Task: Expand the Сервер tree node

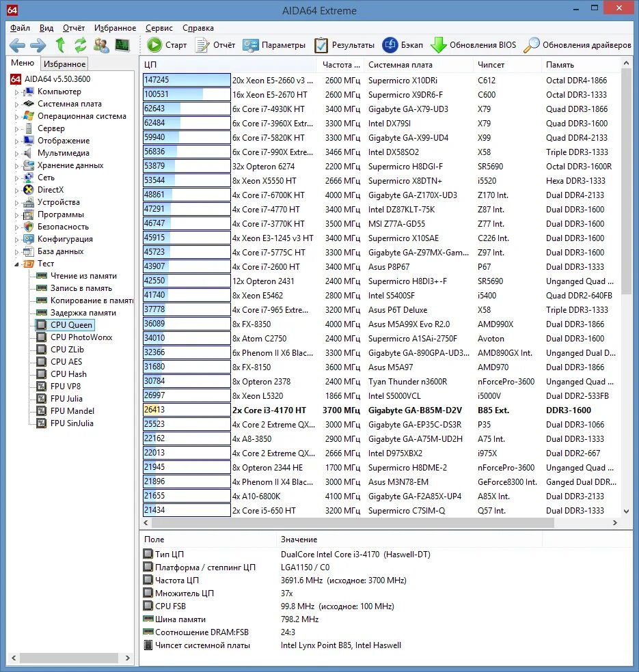Action: tap(16, 128)
